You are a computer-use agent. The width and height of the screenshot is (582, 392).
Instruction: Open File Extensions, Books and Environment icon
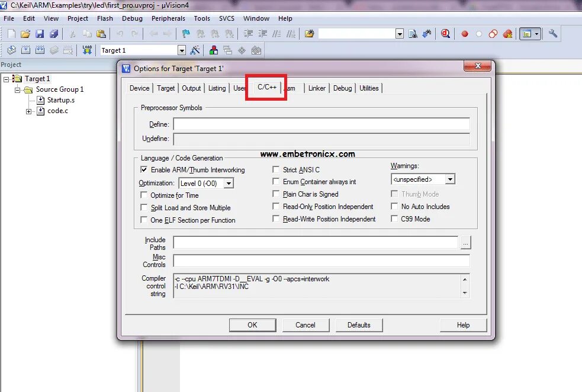[x=213, y=50]
